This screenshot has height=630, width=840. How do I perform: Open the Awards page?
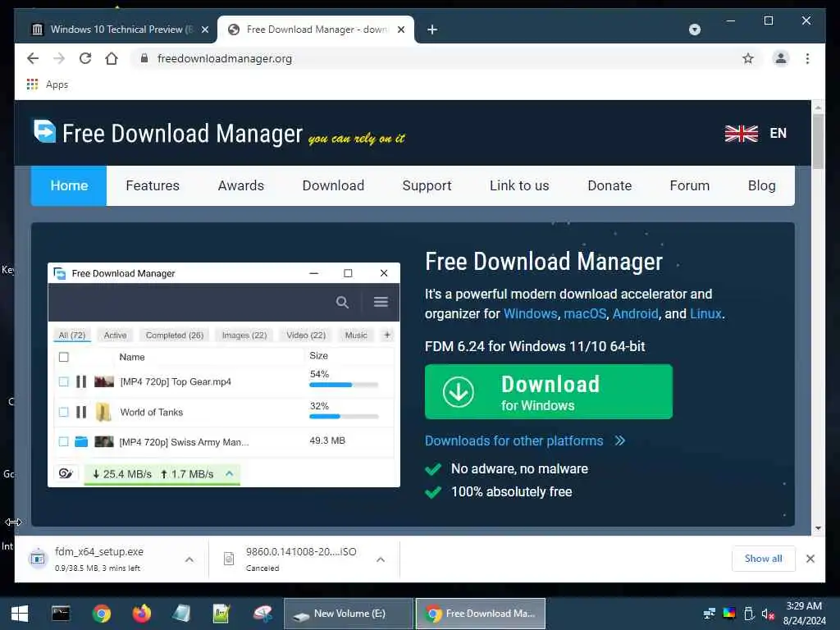[x=241, y=186]
